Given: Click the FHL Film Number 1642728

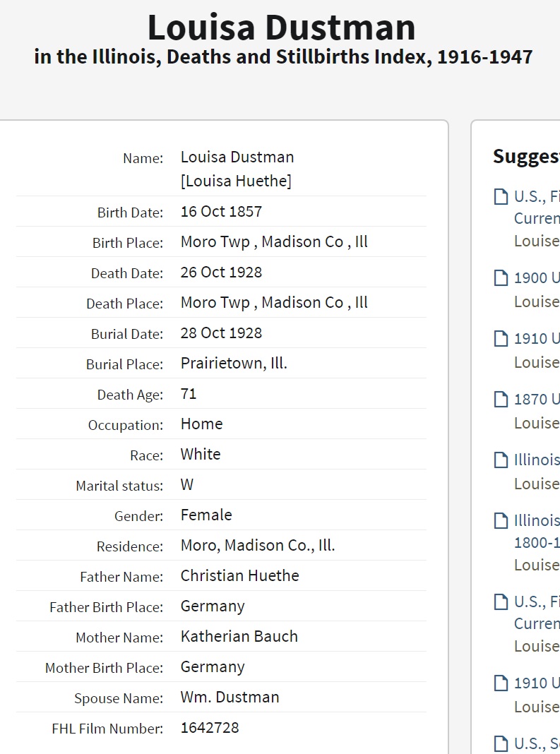Looking at the screenshot, I should pyautogui.click(x=210, y=727).
